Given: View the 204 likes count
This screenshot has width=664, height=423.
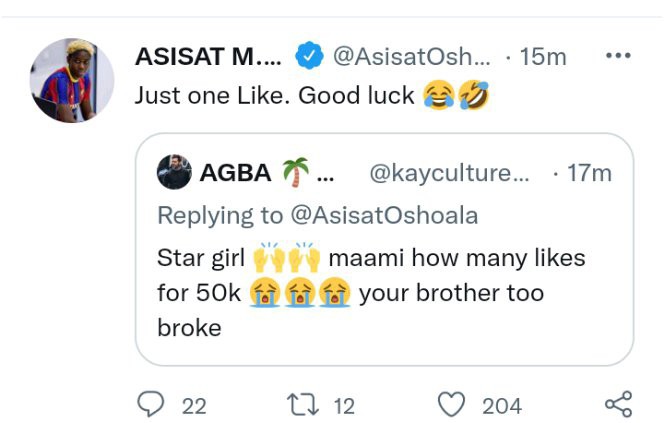Looking at the screenshot, I should (502, 406).
